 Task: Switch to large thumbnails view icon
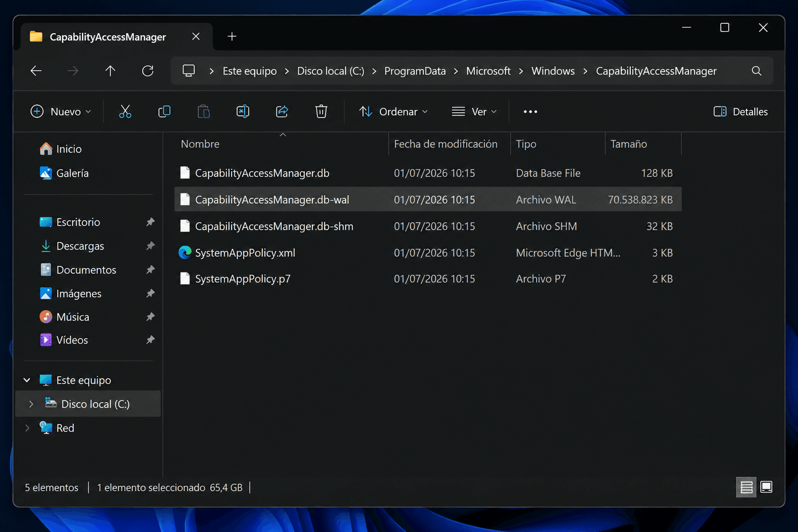point(766,487)
